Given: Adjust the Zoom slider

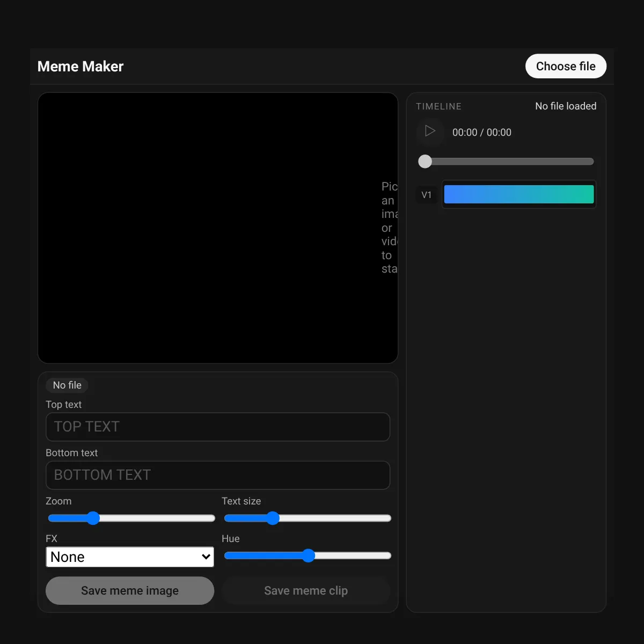Looking at the screenshot, I should (131, 518).
